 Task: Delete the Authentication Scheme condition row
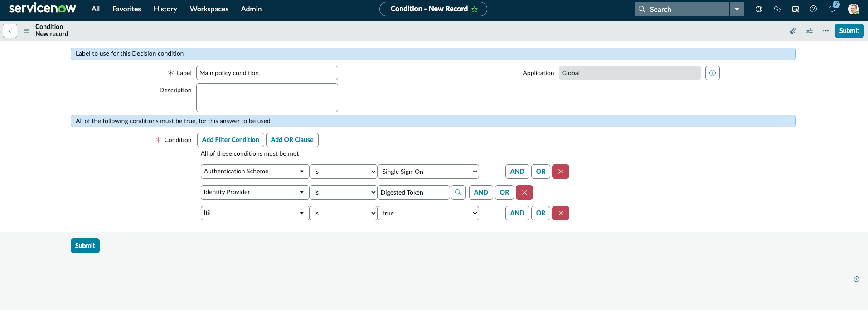(561, 172)
